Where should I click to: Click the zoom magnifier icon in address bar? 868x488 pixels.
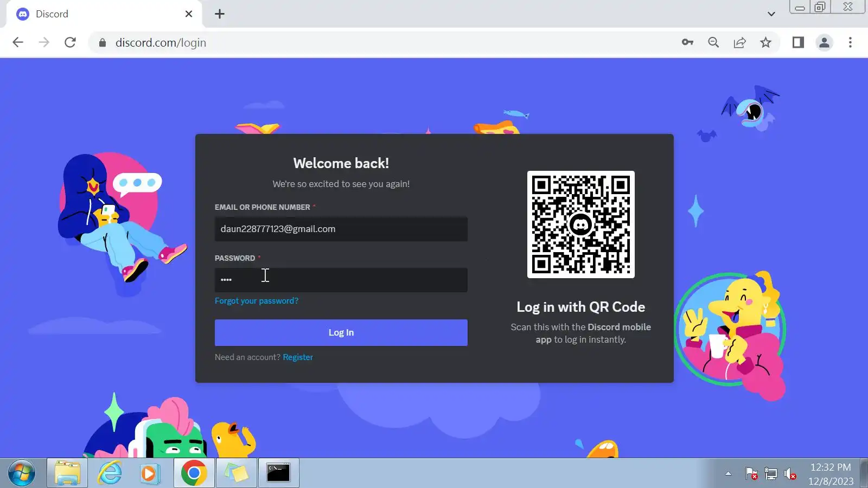coord(713,42)
